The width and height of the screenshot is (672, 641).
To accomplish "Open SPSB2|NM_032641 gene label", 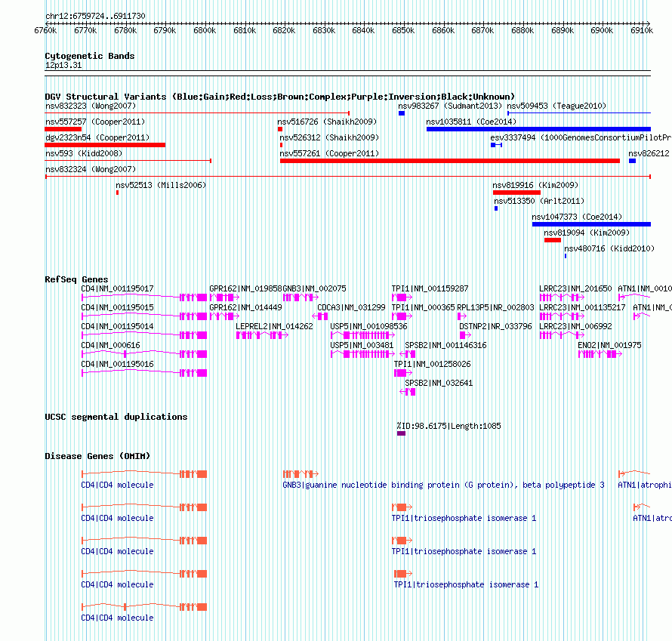I will tap(439, 383).
